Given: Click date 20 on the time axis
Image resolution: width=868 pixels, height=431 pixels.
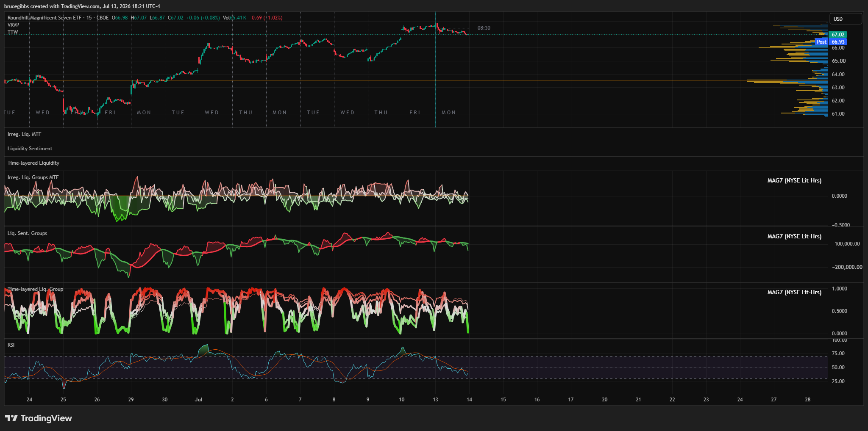Looking at the screenshot, I should [x=605, y=400].
